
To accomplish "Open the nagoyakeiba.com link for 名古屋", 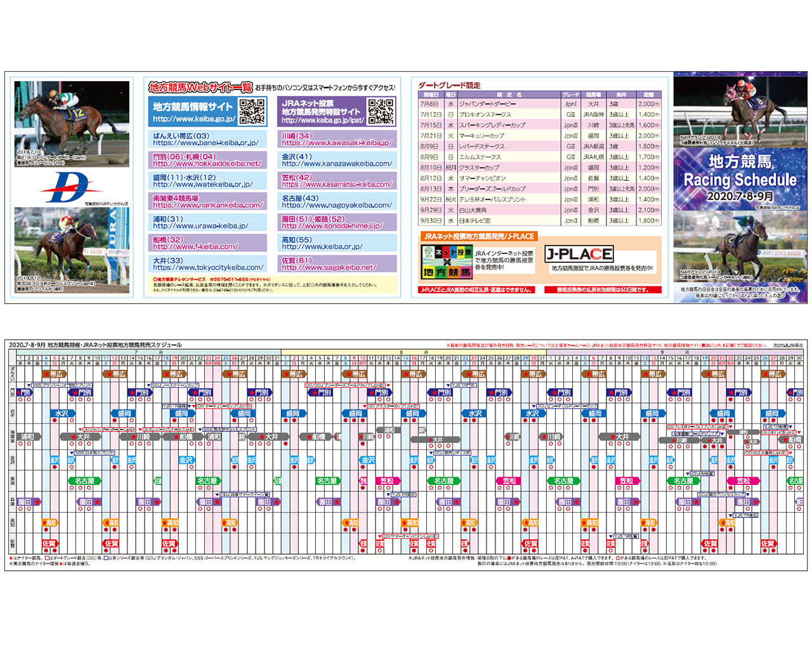I will click(337, 205).
